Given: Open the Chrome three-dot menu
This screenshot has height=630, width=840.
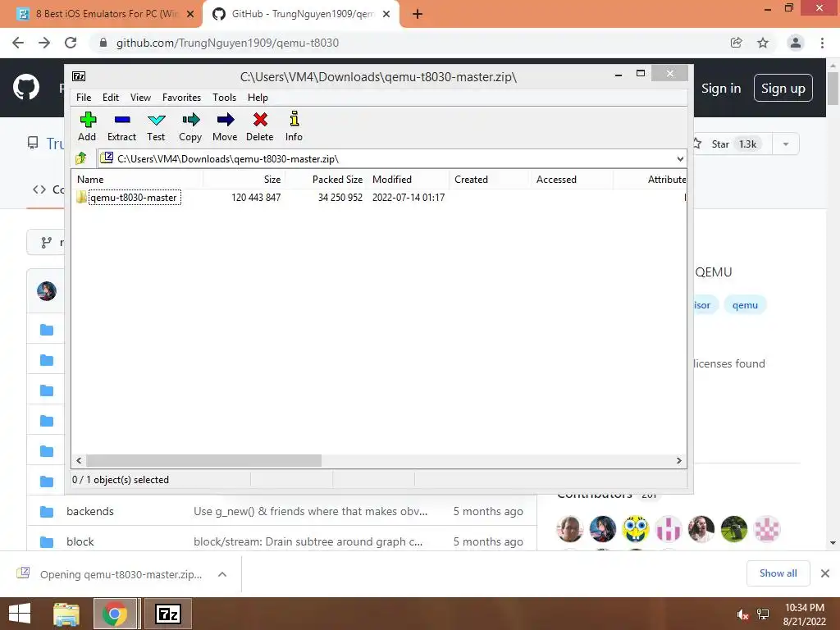Looking at the screenshot, I should coord(822,43).
